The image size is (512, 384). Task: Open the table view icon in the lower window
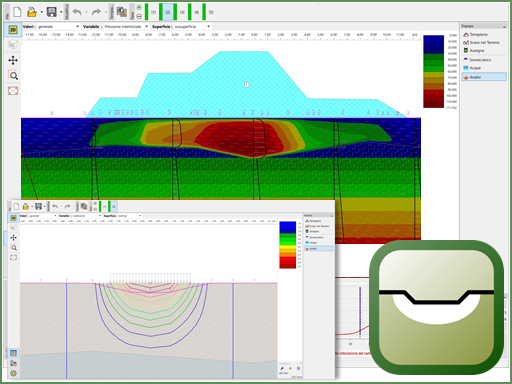(x=13, y=353)
